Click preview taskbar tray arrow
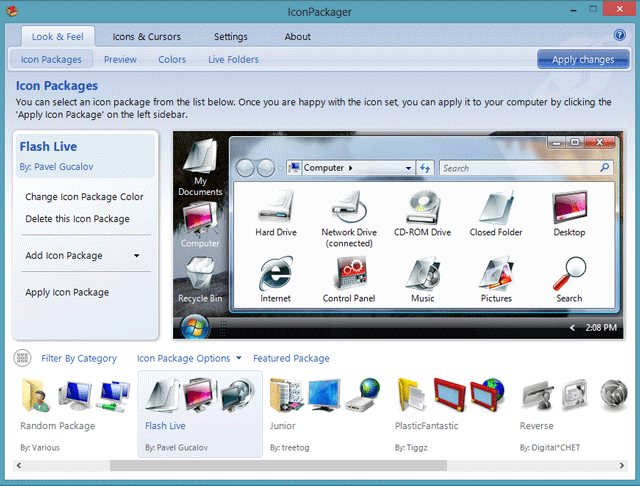 pyautogui.click(x=572, y=327)
